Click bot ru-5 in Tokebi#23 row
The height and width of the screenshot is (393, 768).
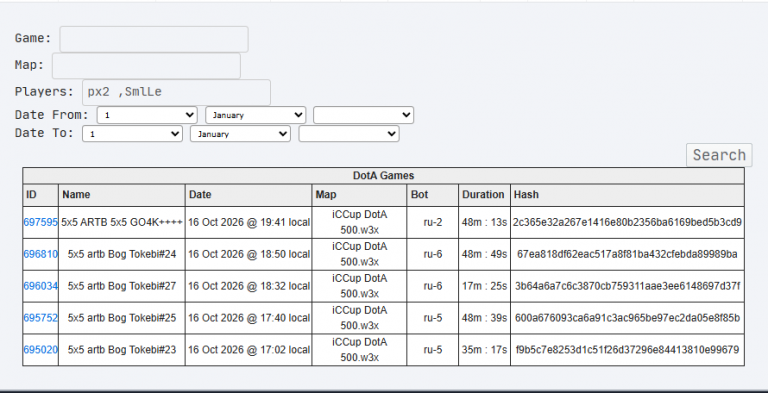[432, 350]
